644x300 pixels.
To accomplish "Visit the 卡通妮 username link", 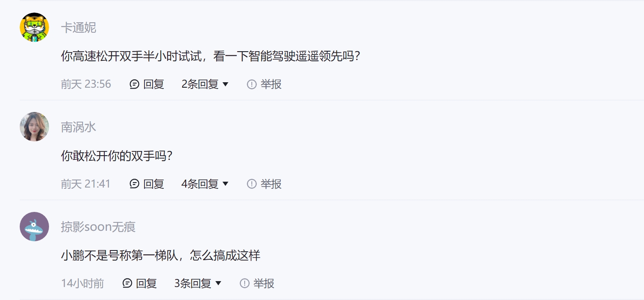I will pyautogui.click(x=78, y=28).
